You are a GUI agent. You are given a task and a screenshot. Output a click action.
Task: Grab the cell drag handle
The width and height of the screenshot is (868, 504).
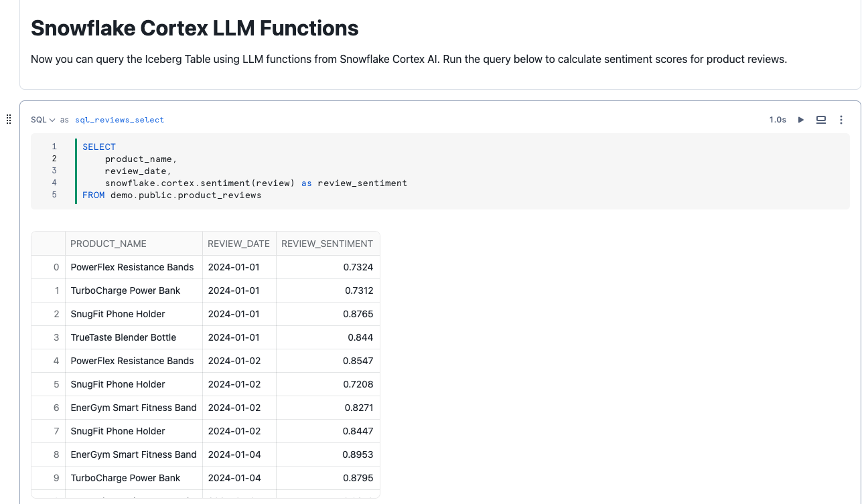click(9, 119)
